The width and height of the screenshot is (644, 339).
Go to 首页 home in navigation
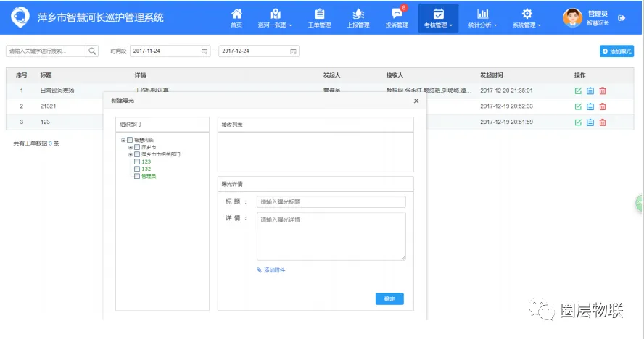point(236,18)
